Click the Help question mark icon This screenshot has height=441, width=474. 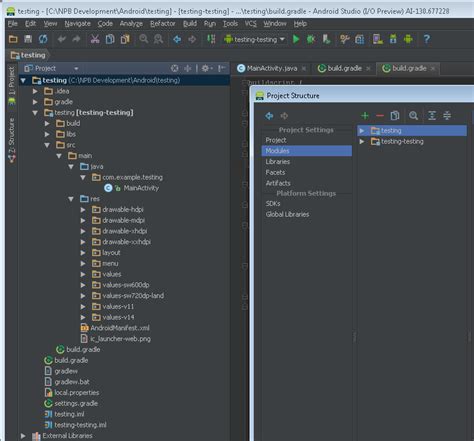pyautogui.click(x=426, y=39)
